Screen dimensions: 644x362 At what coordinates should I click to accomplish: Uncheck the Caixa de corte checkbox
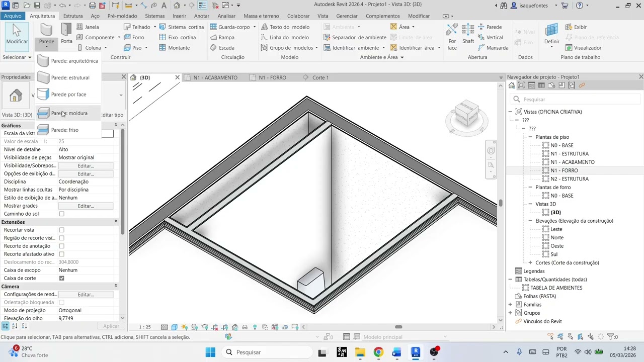tap(62, 278)
